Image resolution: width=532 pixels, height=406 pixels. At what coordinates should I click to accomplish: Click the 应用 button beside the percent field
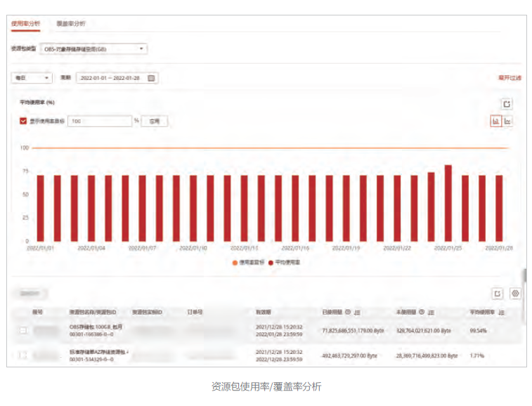[155, 121]
